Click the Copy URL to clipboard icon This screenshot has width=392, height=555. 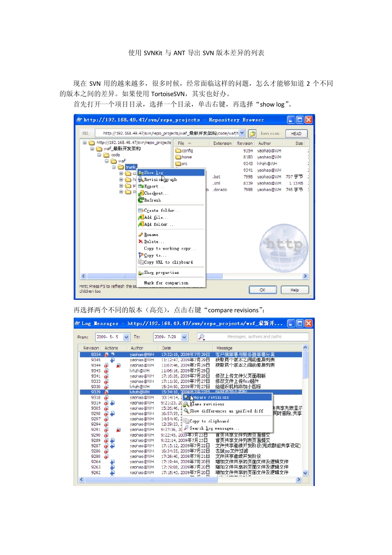141,262
